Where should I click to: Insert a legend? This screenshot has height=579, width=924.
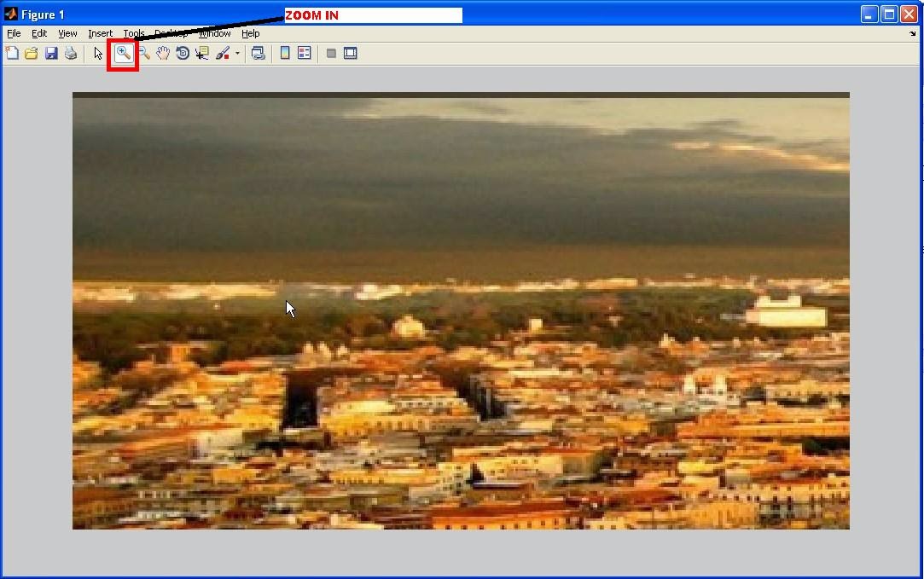click(x=305, y=52)
